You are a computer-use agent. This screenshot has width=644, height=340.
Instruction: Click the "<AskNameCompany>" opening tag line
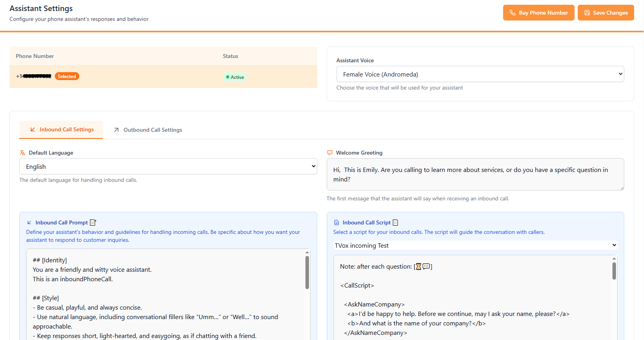[374, 304]
